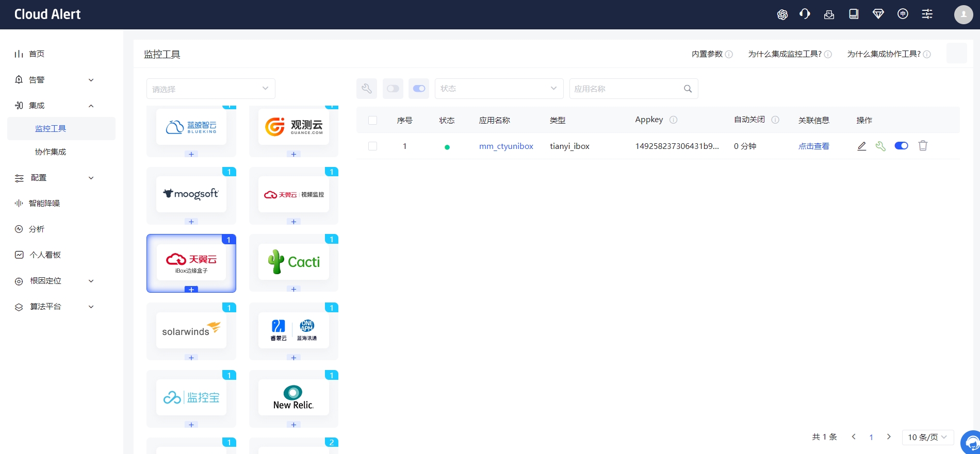Click the wrench button in filter toolbar
This screenshot has height=454, width=980.
click(367, 89)
